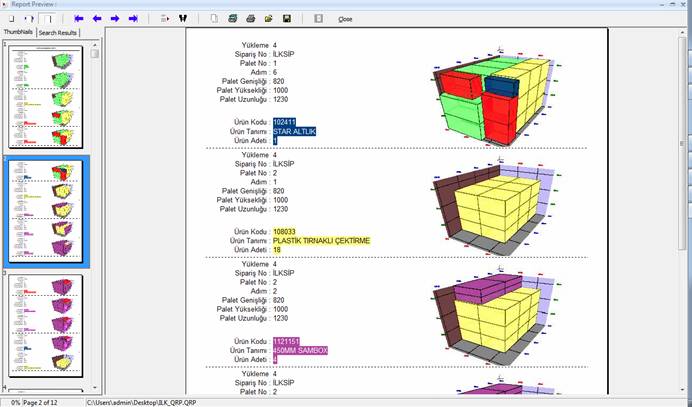
Task: Switch to the ThumbNails tab
Action: point(18,33)
